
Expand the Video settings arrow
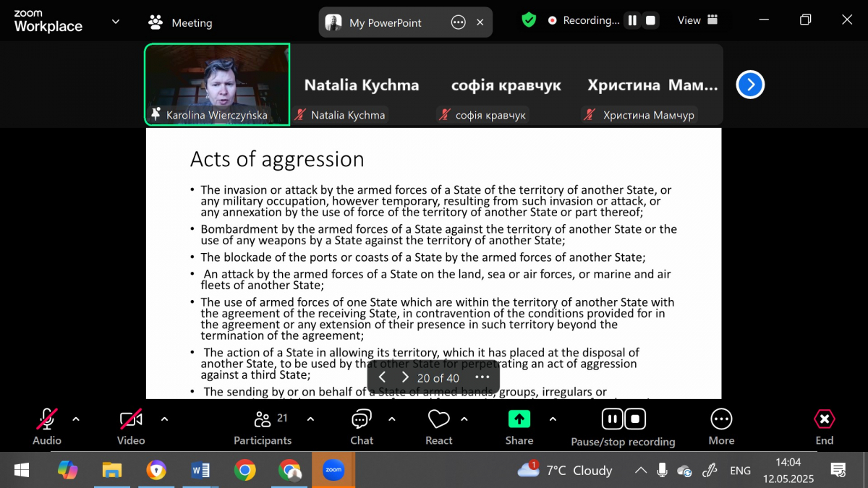(x=164, y=419)
